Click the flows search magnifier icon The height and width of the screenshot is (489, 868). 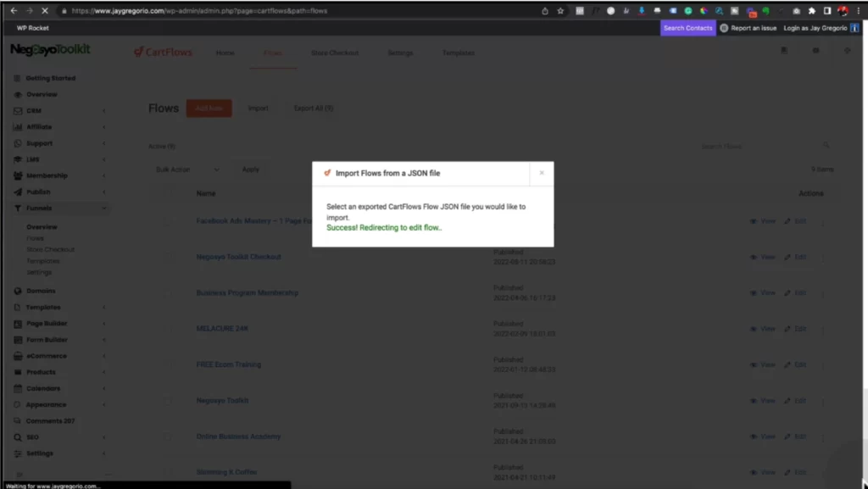(826, 145)
